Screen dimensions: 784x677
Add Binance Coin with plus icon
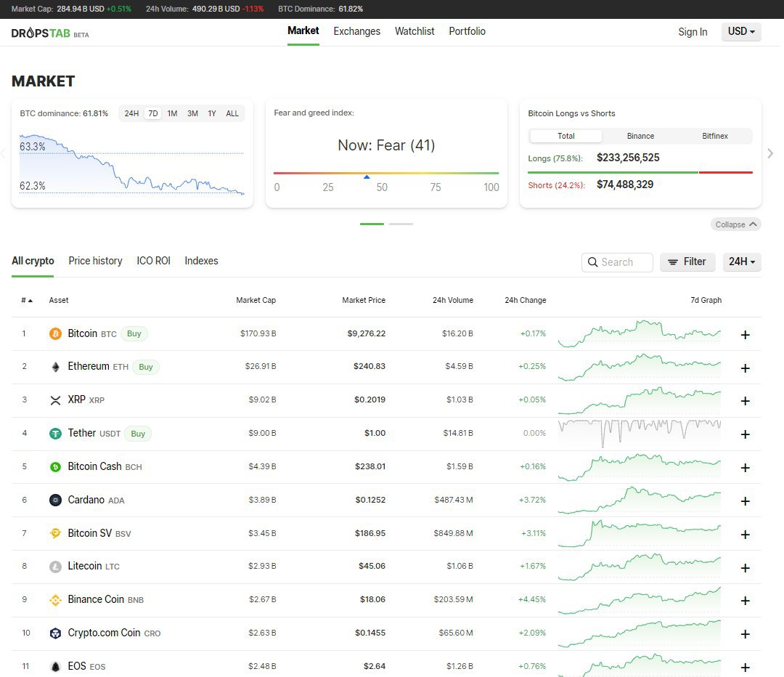point(745,601)
